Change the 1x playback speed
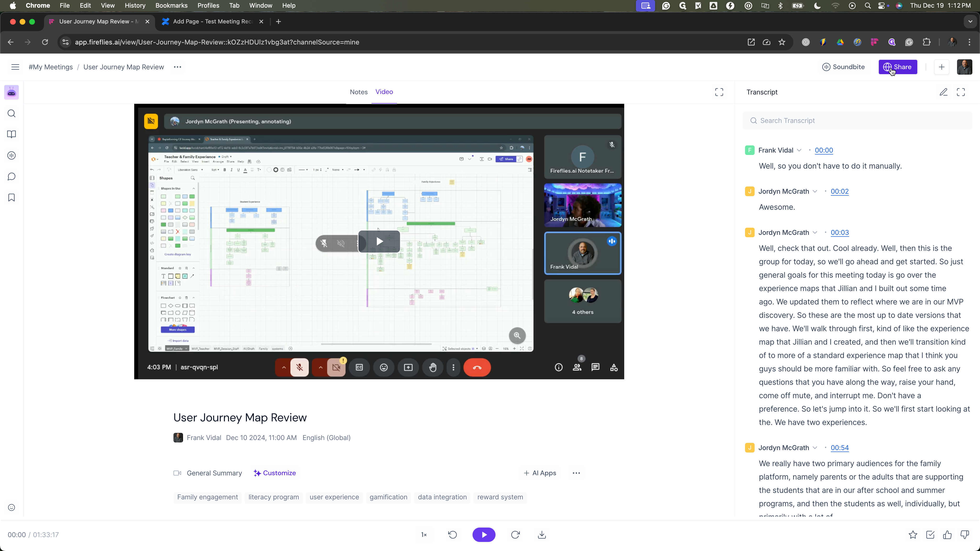980x551 pixels. click(424, 535)
